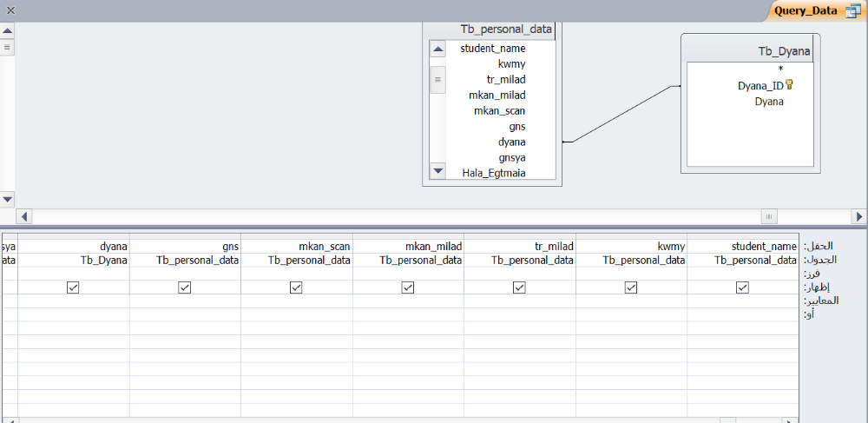Click the design pane horizontal scroll right arrow

pos(859,216)
